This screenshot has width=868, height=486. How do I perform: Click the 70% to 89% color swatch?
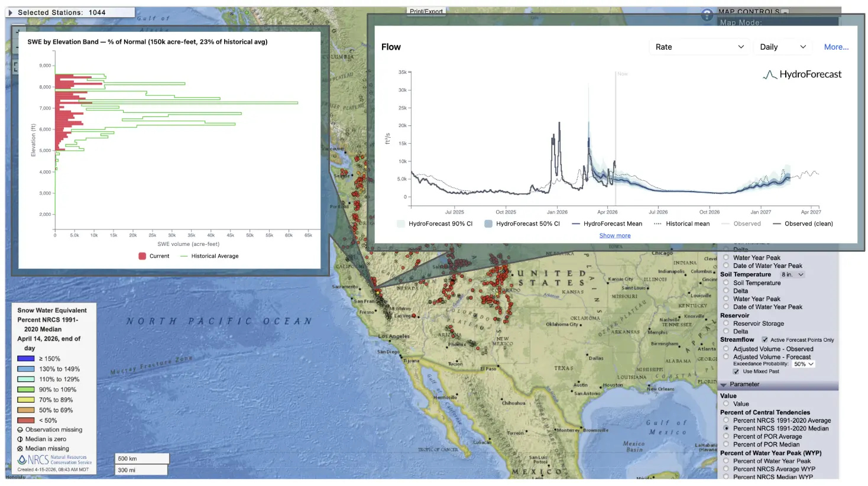point(26,400)
